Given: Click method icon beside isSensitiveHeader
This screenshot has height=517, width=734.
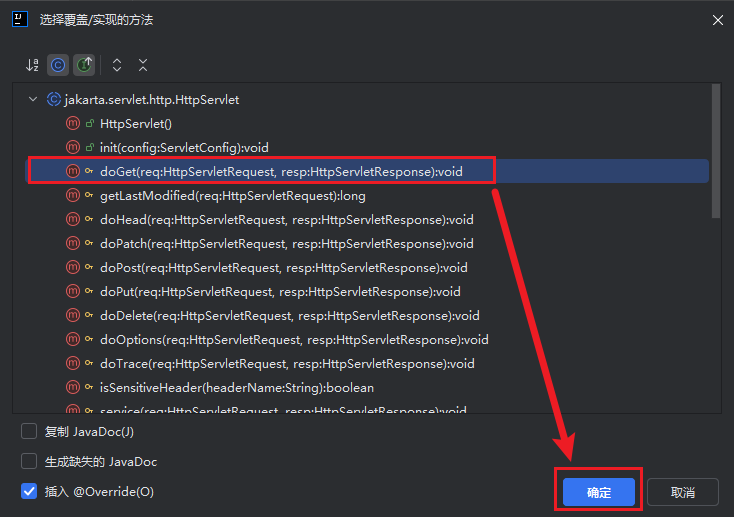Looking at the screenshot, I should [x=73, y=387].
